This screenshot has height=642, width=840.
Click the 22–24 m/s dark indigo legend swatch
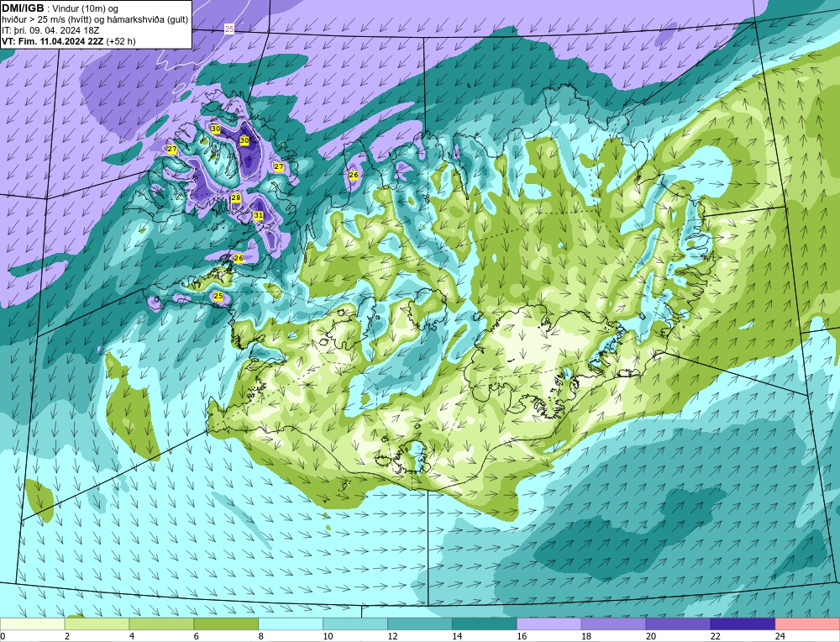(x=743, y=624)
